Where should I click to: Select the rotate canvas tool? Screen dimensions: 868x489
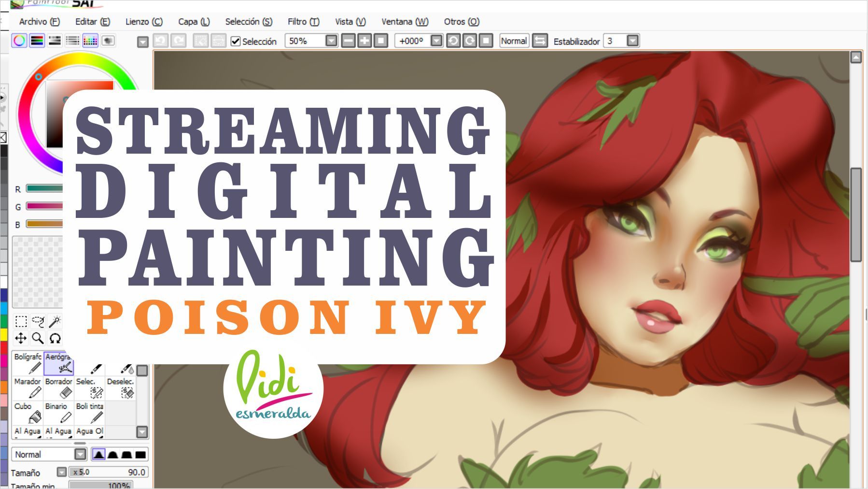(x=55, y=338)
